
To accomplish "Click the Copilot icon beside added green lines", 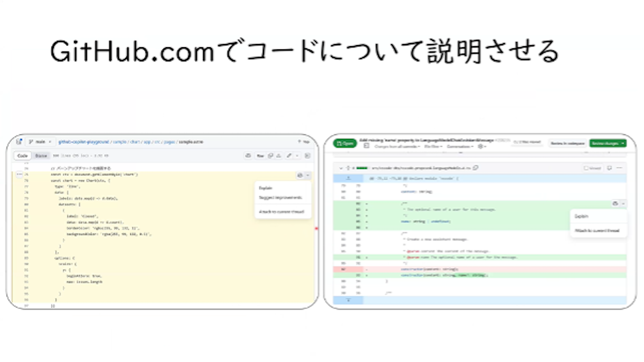I will [x=615, y=203].
